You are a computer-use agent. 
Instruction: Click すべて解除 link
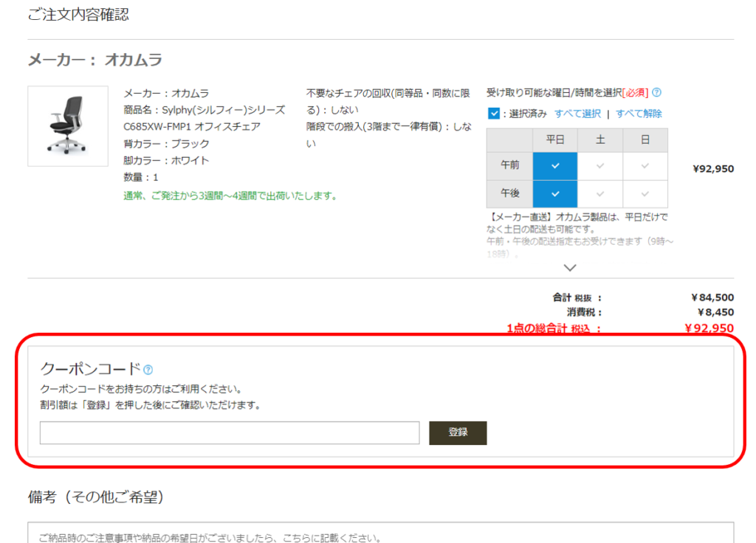click(639, 114)
